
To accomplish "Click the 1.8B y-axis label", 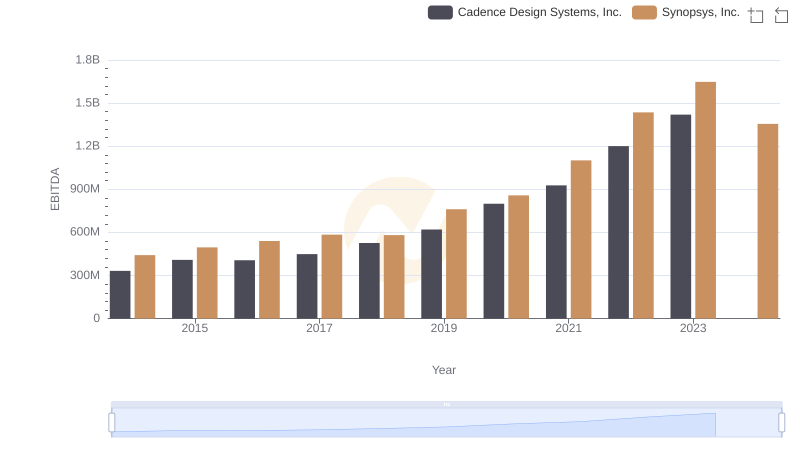I will (x=87, y=60).
